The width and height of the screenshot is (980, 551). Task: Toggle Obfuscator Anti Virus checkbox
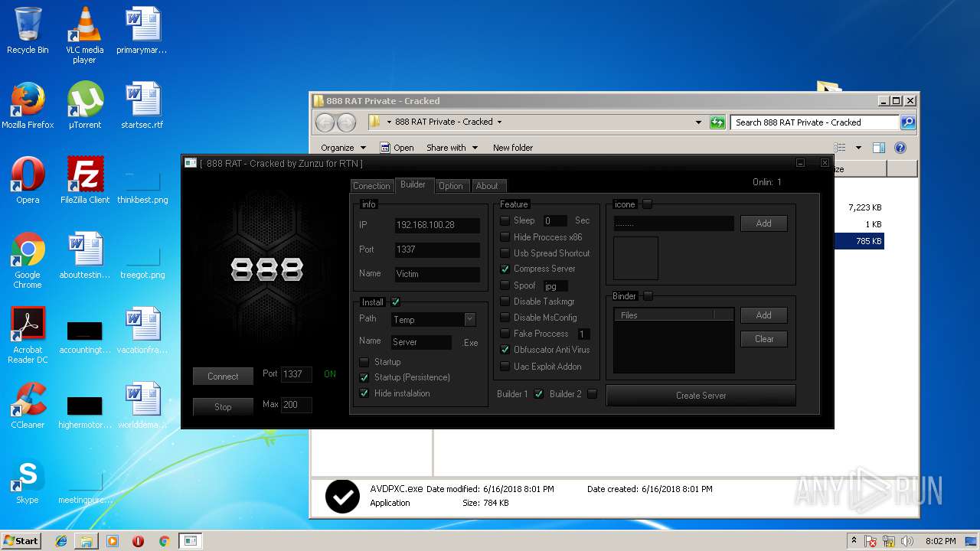click(x=505, y=350)
